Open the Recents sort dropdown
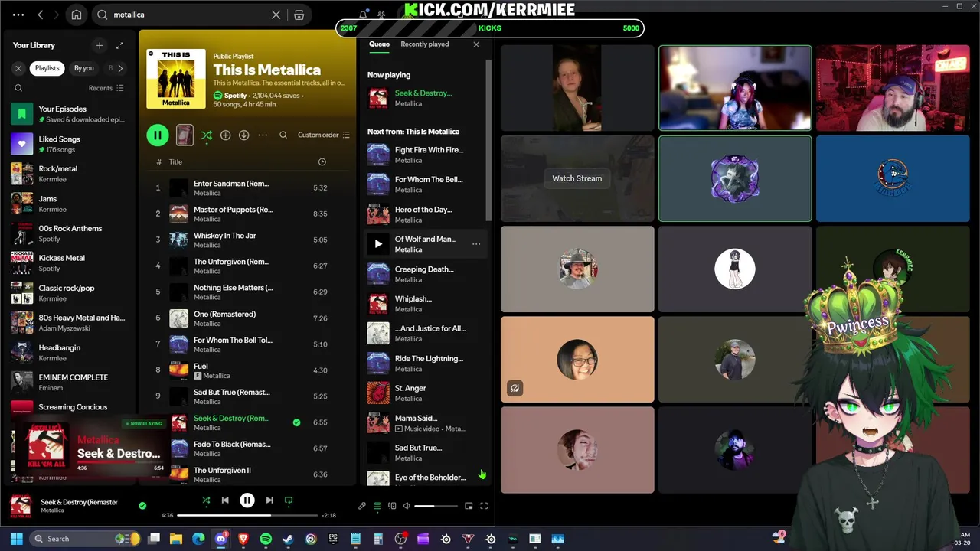Viewport: 980px width, 551px height. pyautogui.click(x=106, y=88)
